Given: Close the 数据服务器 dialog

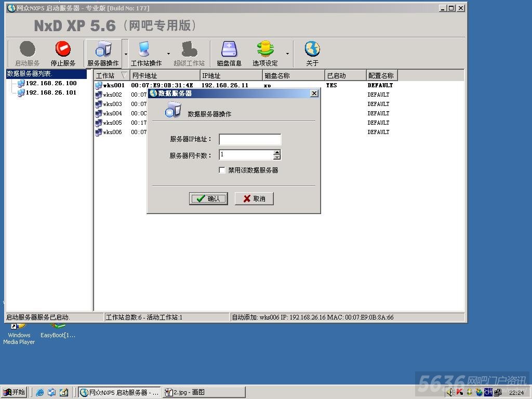Looking at the screenshot, I should coord(314,94).
